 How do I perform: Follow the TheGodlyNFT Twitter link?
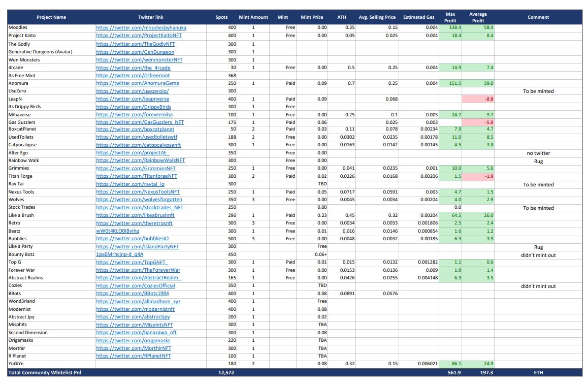pos(136,44)
